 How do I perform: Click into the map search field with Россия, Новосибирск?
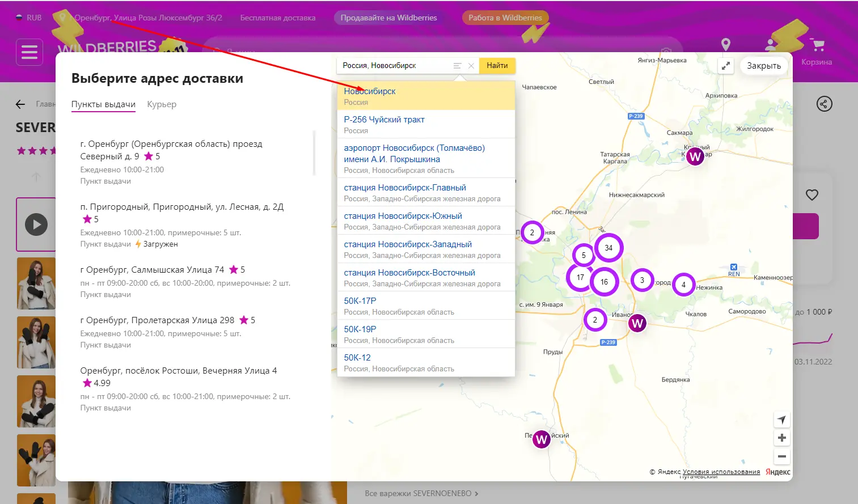point(395,66)
